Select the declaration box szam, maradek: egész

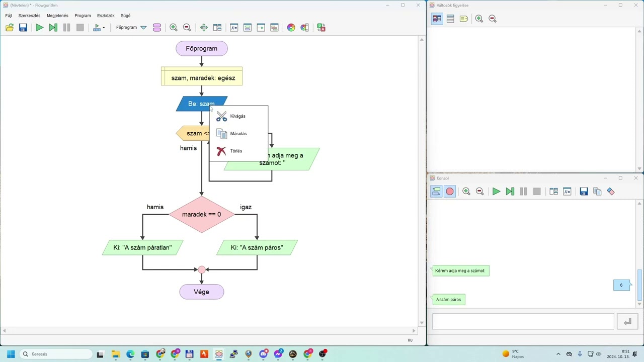click(x=202, y=76)
